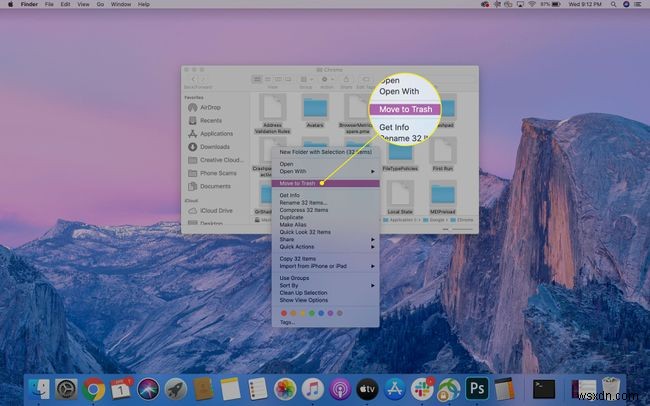650x406 pixels.
Task: Click the Spotlight search icon
Action: point(613,4)
